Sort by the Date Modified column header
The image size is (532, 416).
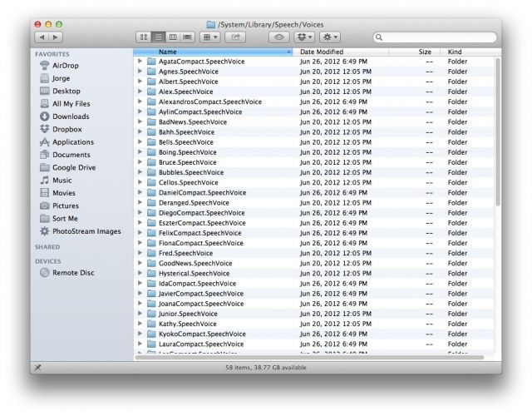point(341,52)
